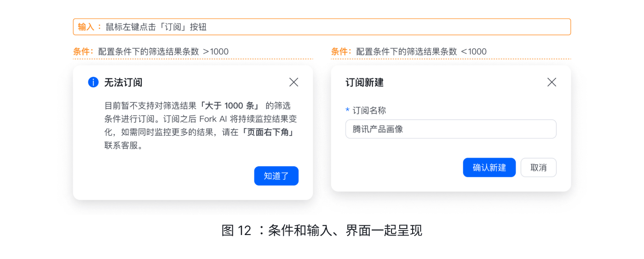Viewport: 644px width, 259px height.
Task: Close the 订阅新建 dialog with X
Action: point(552,82)
